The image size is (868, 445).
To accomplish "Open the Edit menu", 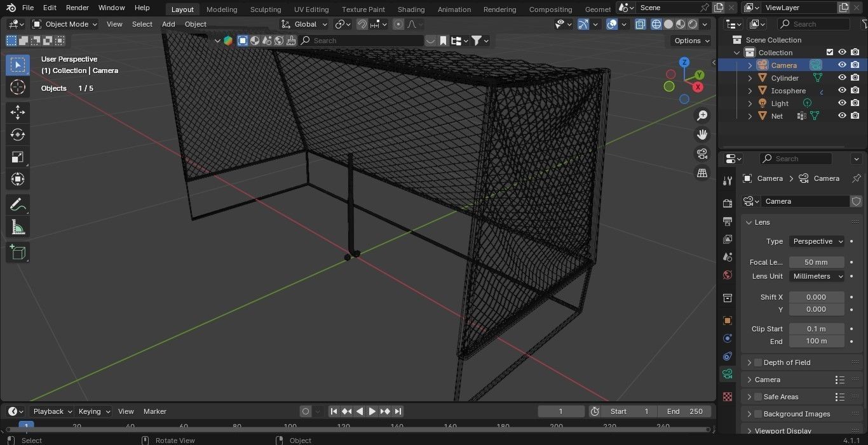I will 50,8.
